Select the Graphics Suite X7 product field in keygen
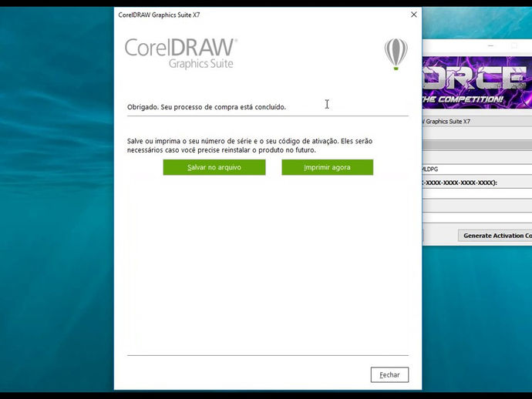Image resolution: width=532 pixels, height=399 pixels. [477, 122]
